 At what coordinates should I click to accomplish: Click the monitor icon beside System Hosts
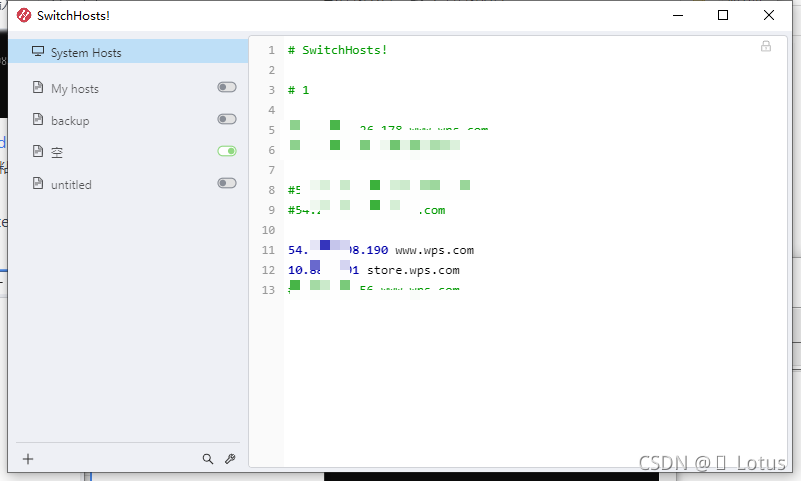pyautogui.click(x=38, y=52)
